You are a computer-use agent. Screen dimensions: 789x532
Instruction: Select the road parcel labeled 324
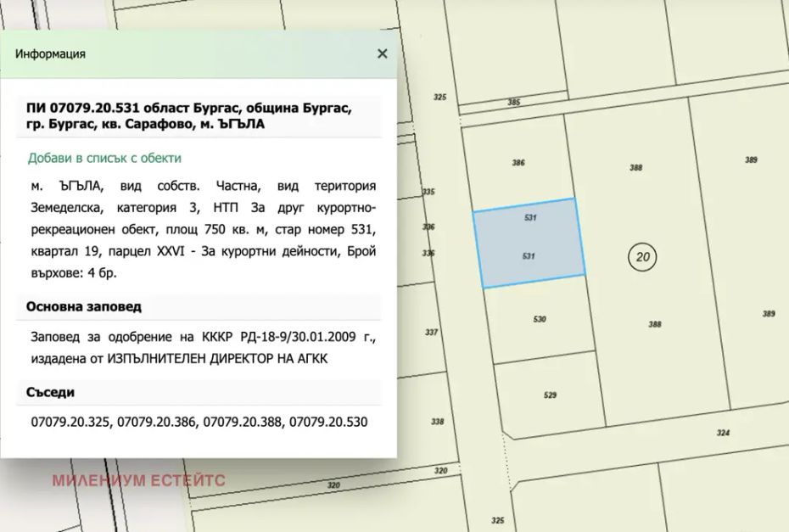point(722,433)
